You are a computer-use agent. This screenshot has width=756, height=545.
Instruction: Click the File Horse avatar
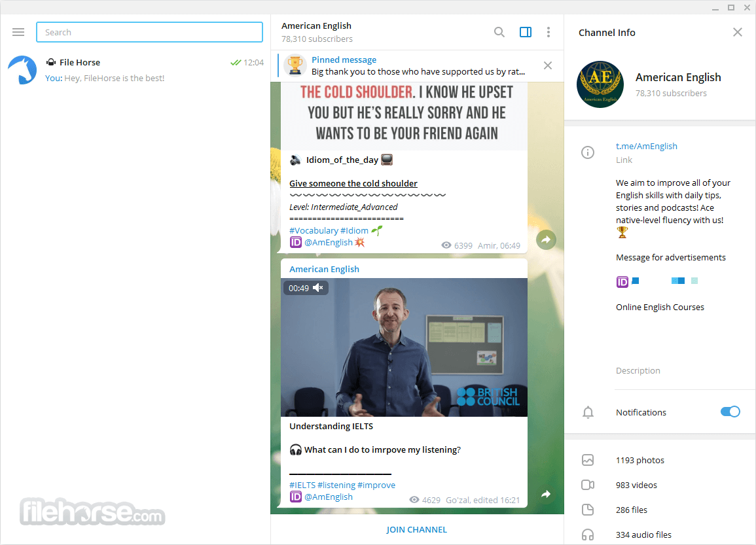pos(22,70)
